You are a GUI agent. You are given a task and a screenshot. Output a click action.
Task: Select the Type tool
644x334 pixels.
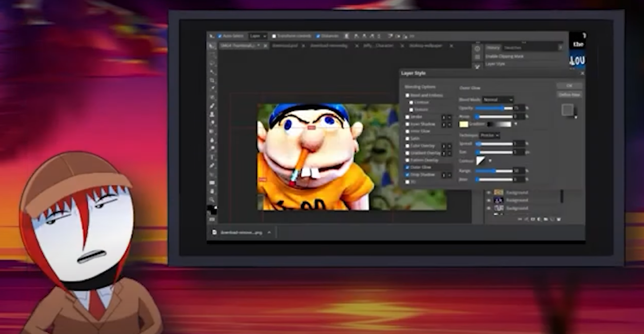point(212,157)
